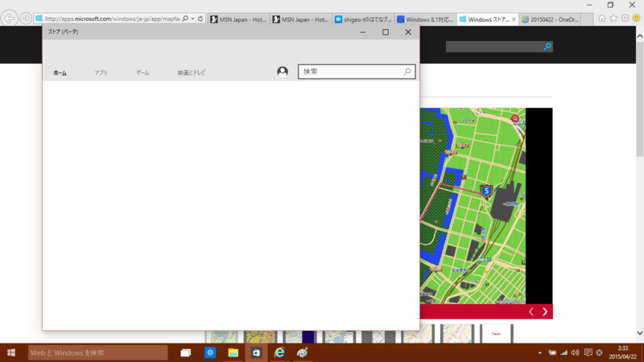Click the Web と Windows を検索 taskbar box
Viewport: 644px width, 362px height.
[x=97, y=352]
